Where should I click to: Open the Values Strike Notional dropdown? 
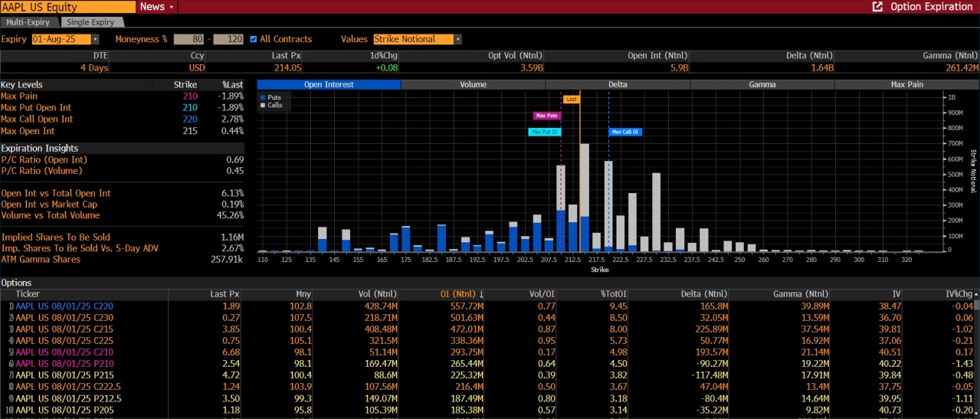[457, 39]
